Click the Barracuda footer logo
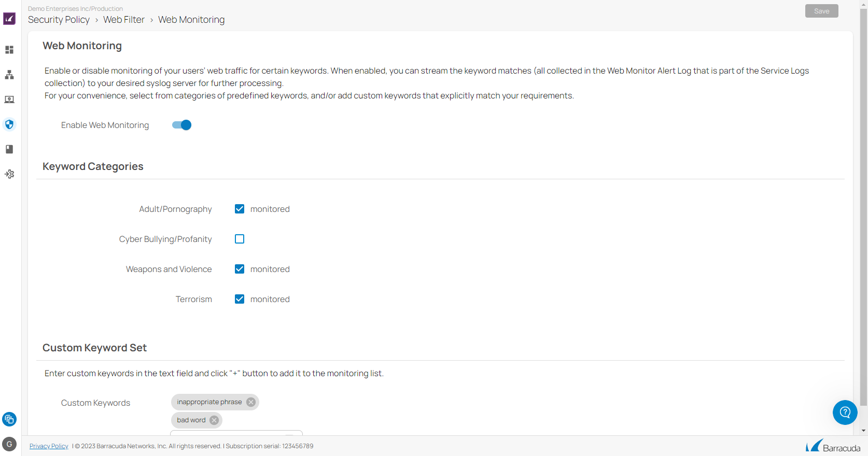Screen dimensions: 868x456 pyautogui.click(x=833, y=446)
